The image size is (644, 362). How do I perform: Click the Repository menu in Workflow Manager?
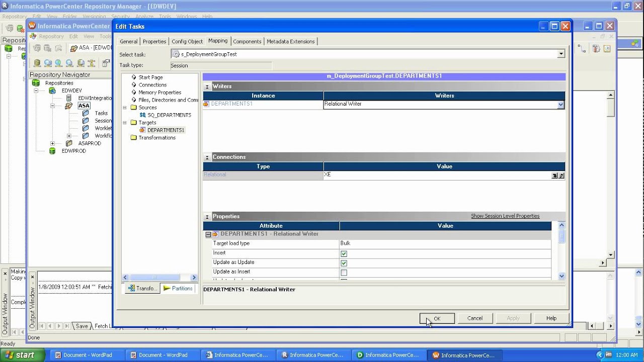51,36
